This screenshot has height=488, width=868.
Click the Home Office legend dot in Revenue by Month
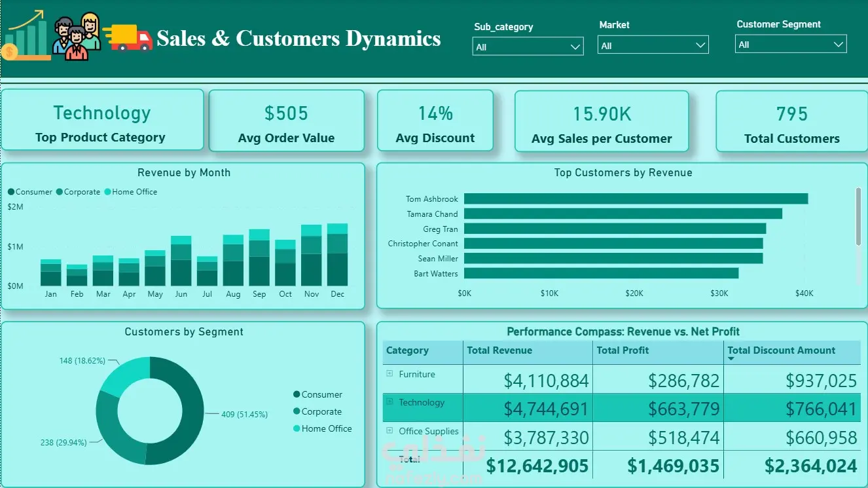click(107, 192)
